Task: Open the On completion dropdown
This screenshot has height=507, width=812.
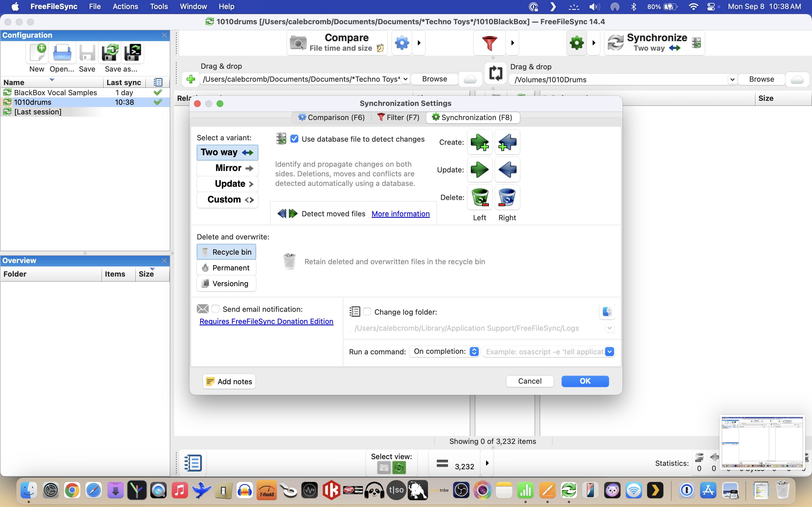Action: (x=445, y=352)
